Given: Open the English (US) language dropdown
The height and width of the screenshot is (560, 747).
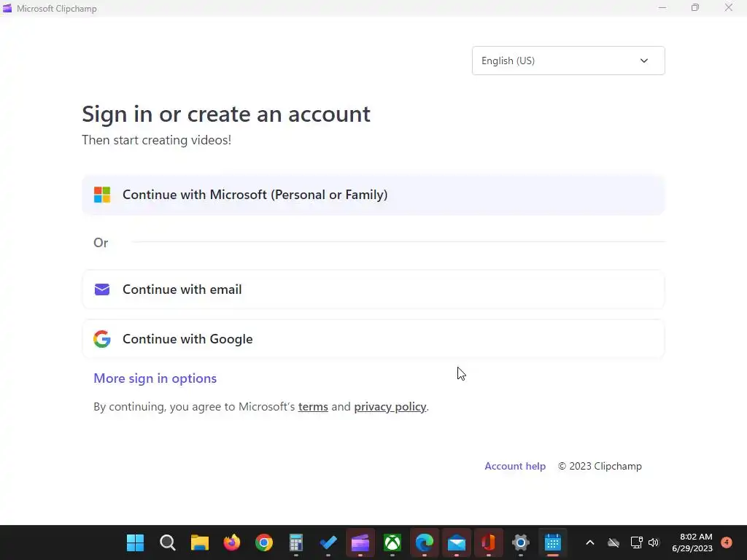Looking at the screenshot, I should (x=568, y=61).
